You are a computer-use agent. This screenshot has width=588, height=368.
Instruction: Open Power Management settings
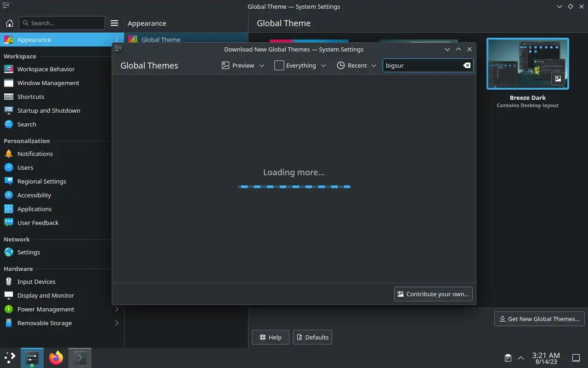coord(62,309)
